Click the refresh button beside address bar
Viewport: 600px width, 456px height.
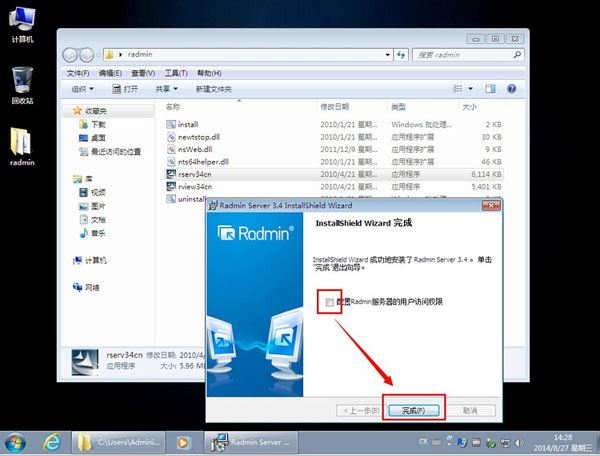401,55
